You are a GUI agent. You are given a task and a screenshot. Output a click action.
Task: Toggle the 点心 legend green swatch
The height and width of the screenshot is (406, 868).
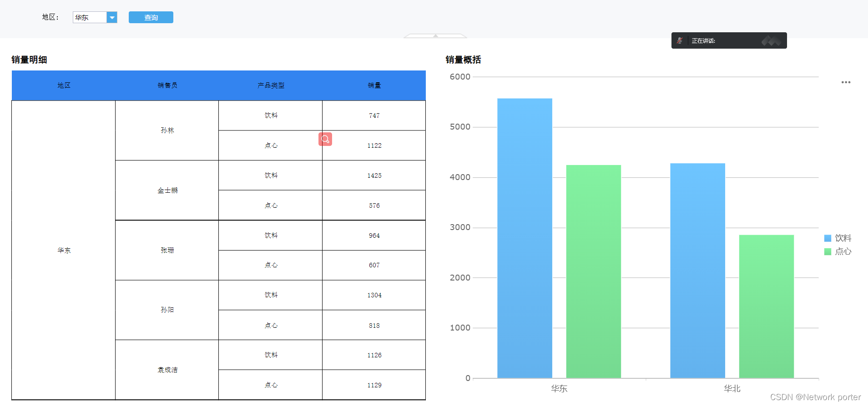click(828, 251)
